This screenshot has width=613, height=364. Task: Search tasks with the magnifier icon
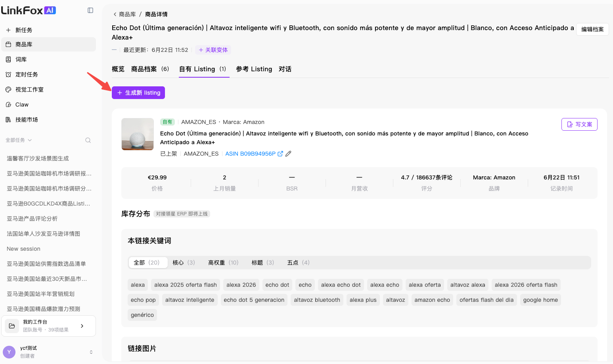coord(88,140)
